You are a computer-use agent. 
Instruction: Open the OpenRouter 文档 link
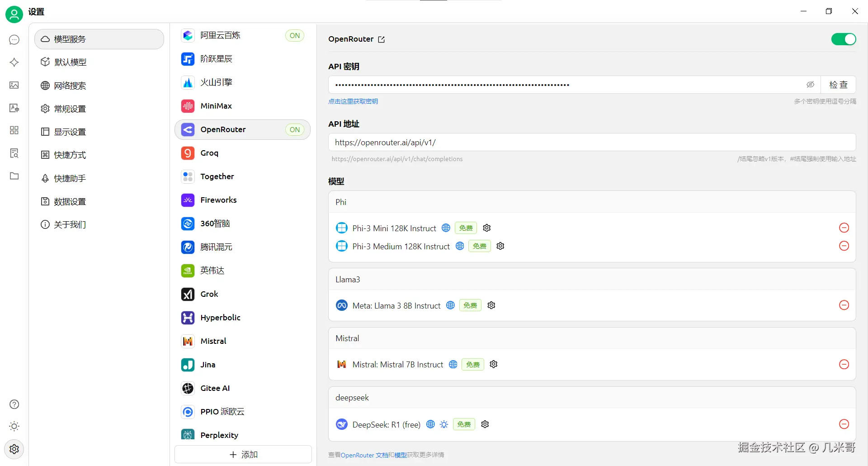coord(364,455)
